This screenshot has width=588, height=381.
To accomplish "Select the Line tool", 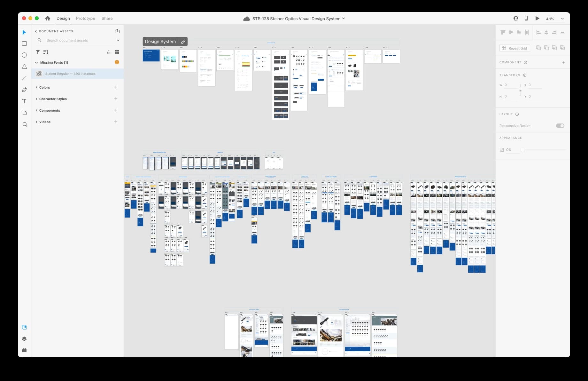I will [x=24, y=78].
